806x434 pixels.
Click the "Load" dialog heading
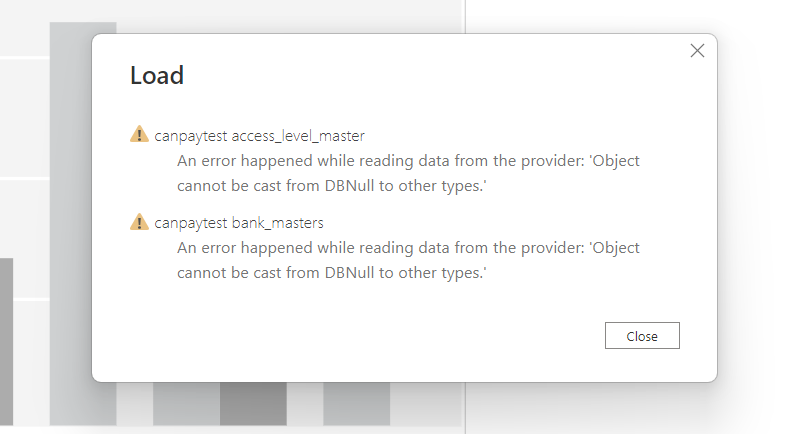click(157, 76)
